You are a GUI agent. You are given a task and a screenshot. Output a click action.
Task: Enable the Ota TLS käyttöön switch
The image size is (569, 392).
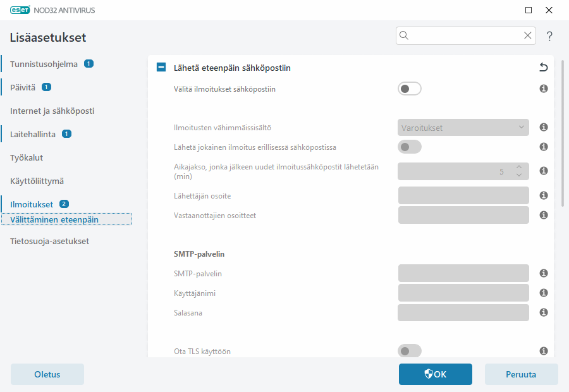409,351
